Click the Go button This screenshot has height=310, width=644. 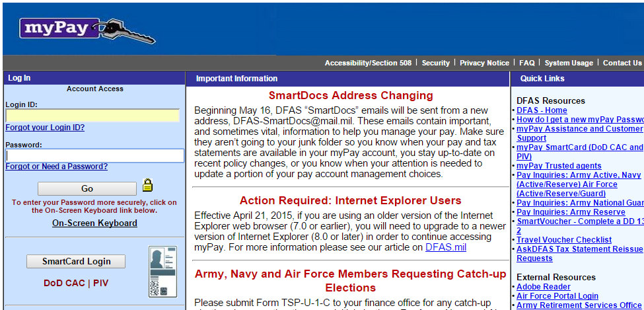pos(87,189)
